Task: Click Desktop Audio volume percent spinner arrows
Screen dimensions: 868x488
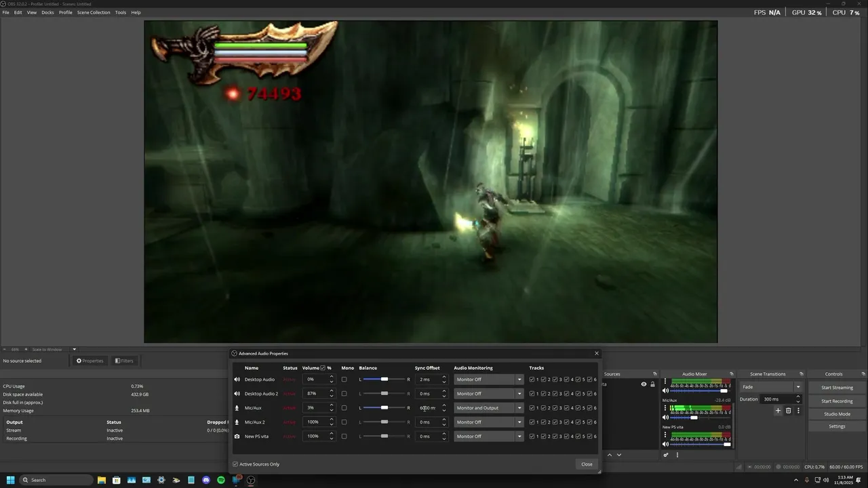Action: [332, 380]
